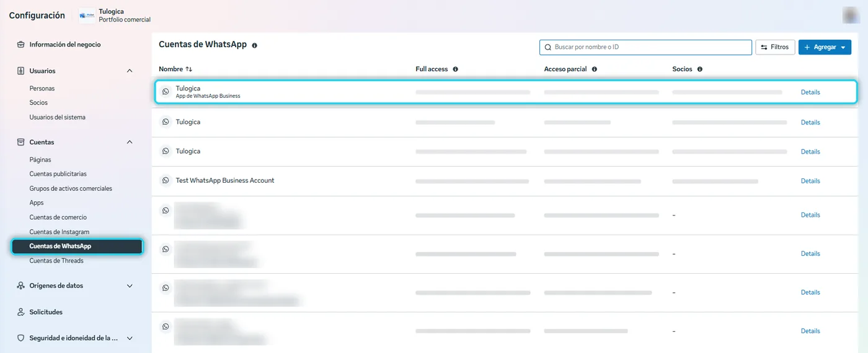This screenshot has height=353, width=868.
Task: Select the Tulogica App de WhatsApp Business row
Action: click(x=505, y=92)
